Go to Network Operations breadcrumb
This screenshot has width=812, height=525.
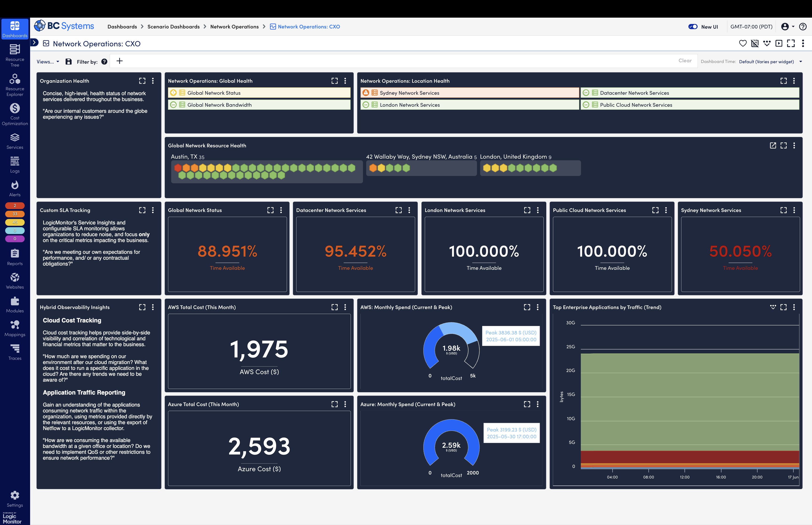click(234, 27)
